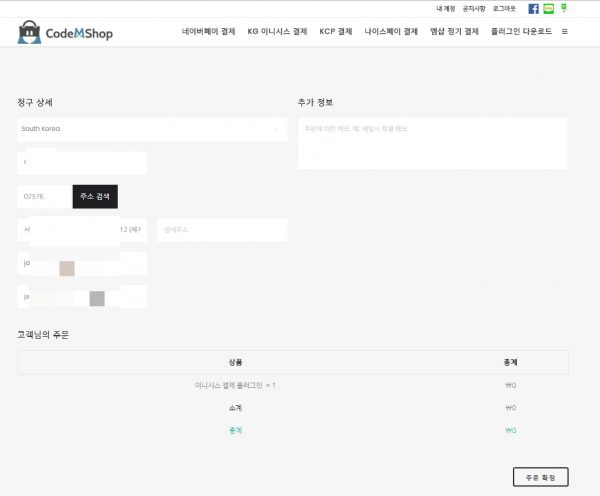Click the green 총계 total label

(235, 431)
